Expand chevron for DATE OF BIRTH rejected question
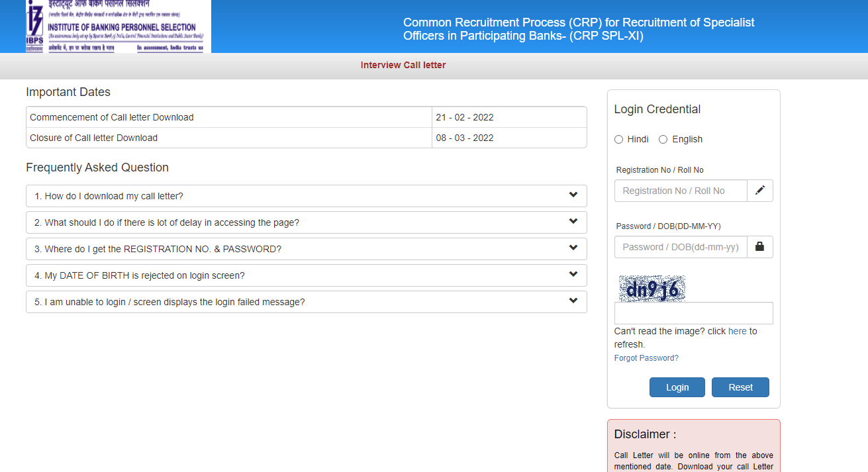The image size is (868, 472). pyautogui.click(x=573, y=275)
